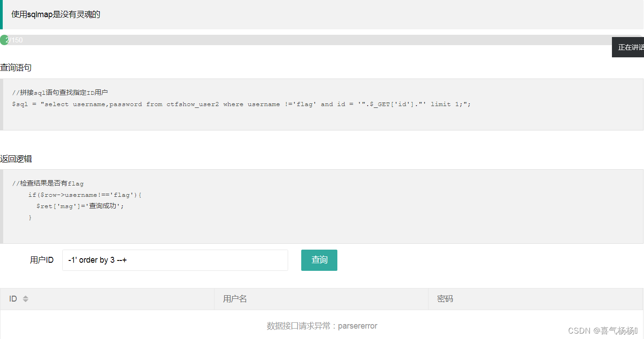Click the 数据接口请求异常：parsererror message
Image resolution: width=644 pixels, height=339 pixels.
point(322,326)
